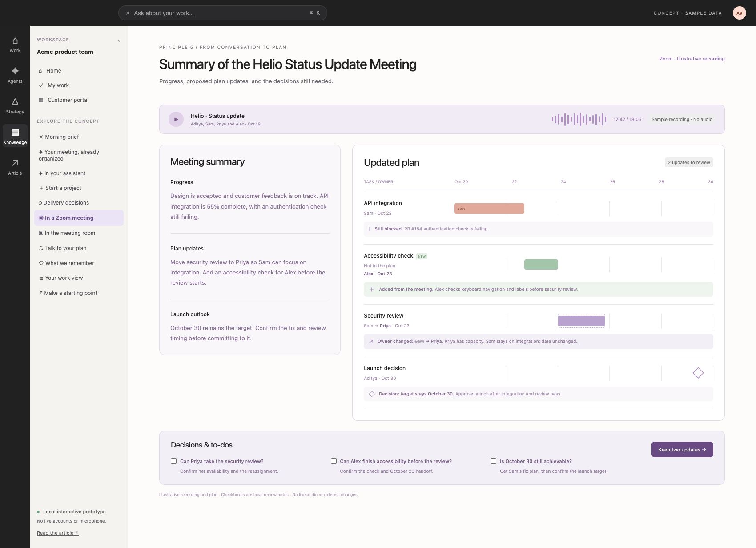This screenshot has height=548, width=756.
Task: Open 'Your work view' page
Action: point(79,278)
